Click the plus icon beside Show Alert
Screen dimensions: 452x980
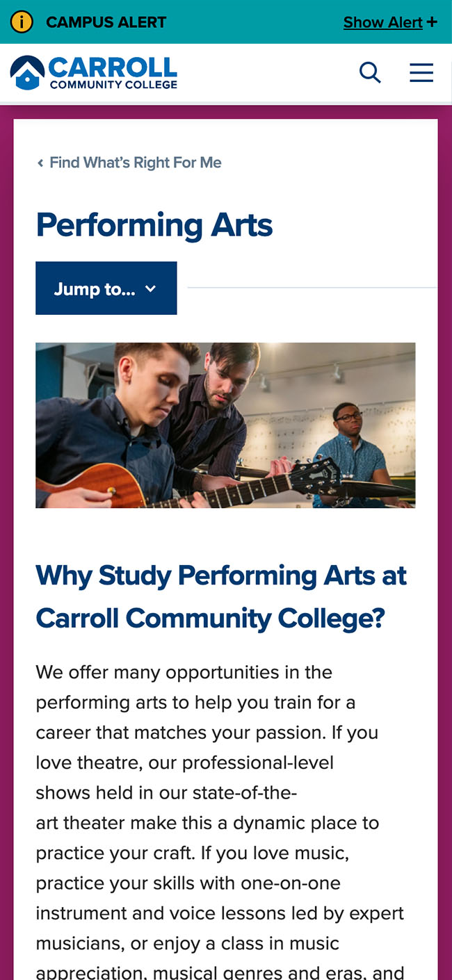(x=432, y=22)
